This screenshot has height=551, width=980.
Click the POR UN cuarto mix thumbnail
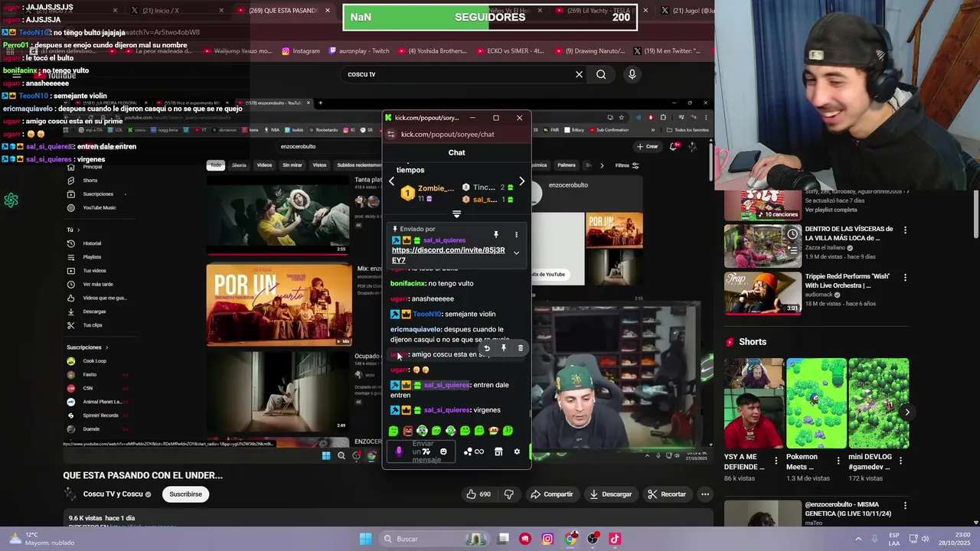(279, 305)
